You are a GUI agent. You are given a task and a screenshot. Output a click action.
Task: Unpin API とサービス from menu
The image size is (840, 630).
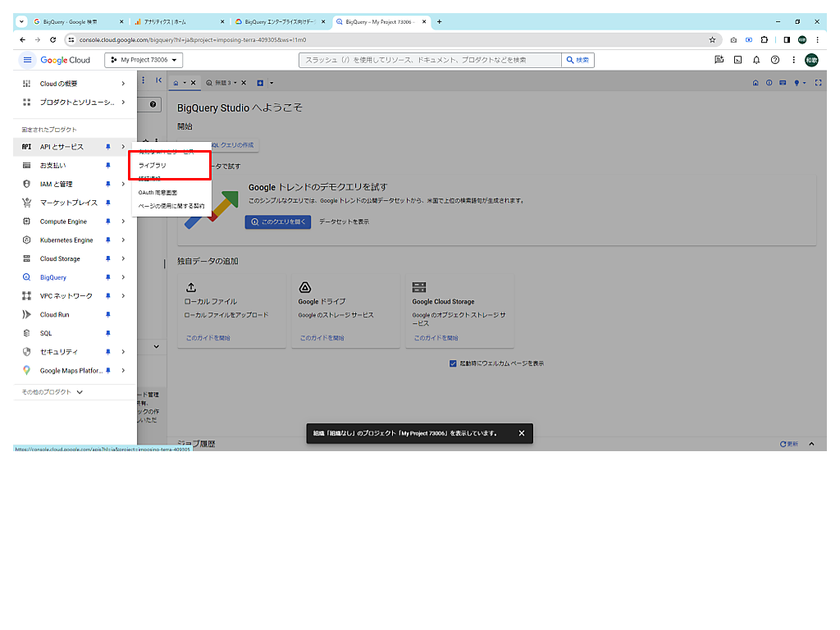point(107,147)
